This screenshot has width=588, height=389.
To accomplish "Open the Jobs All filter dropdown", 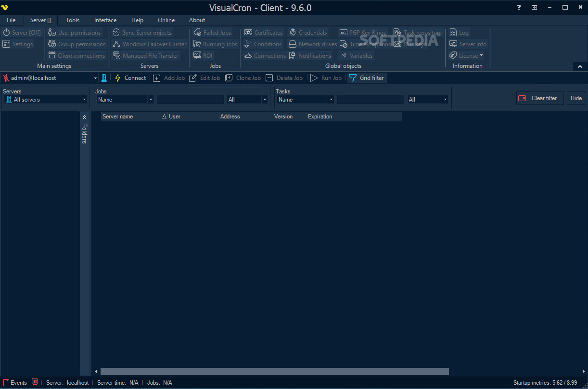I will [x=265, y=100].
